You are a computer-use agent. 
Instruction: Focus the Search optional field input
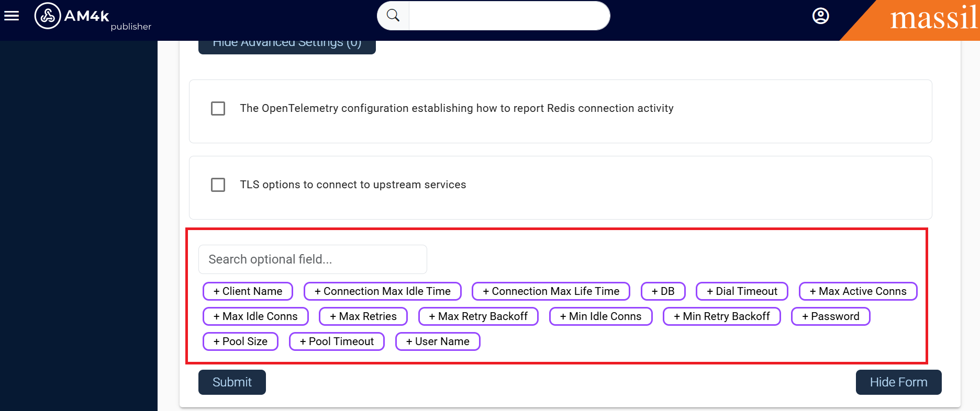(x=313, y=259)
